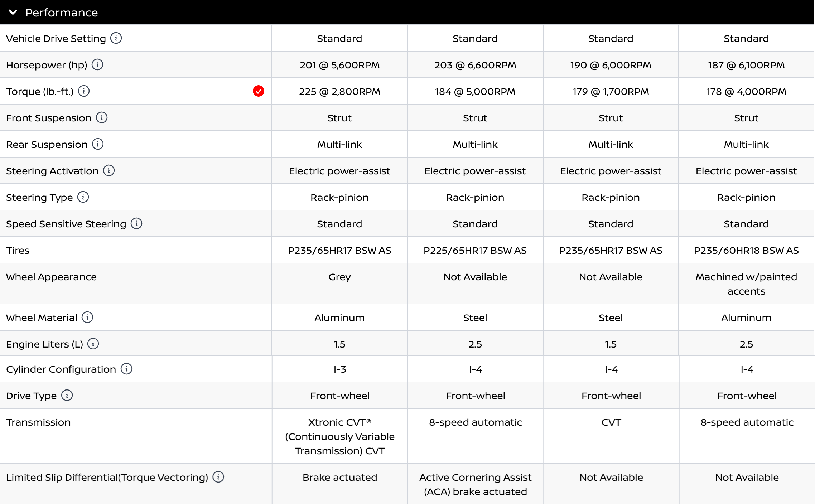Click the Torque (lb.-ft.) info icon
Screen dimensions: 815x504
[x=84, y=91]
